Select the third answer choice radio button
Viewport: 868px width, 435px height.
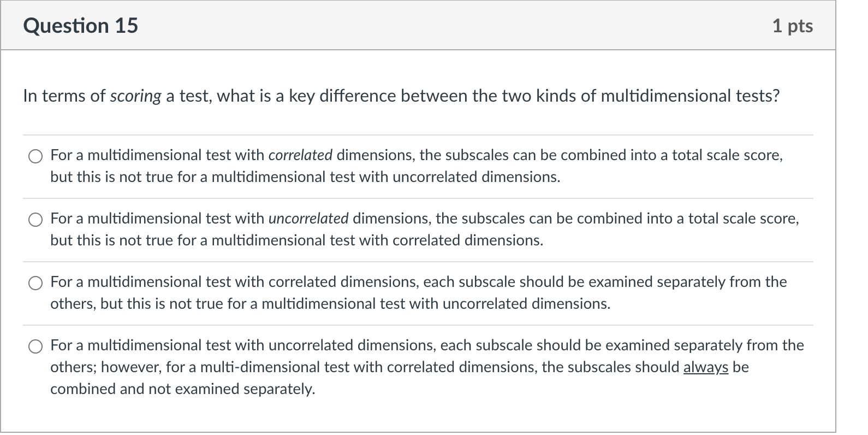pos(35,283)
